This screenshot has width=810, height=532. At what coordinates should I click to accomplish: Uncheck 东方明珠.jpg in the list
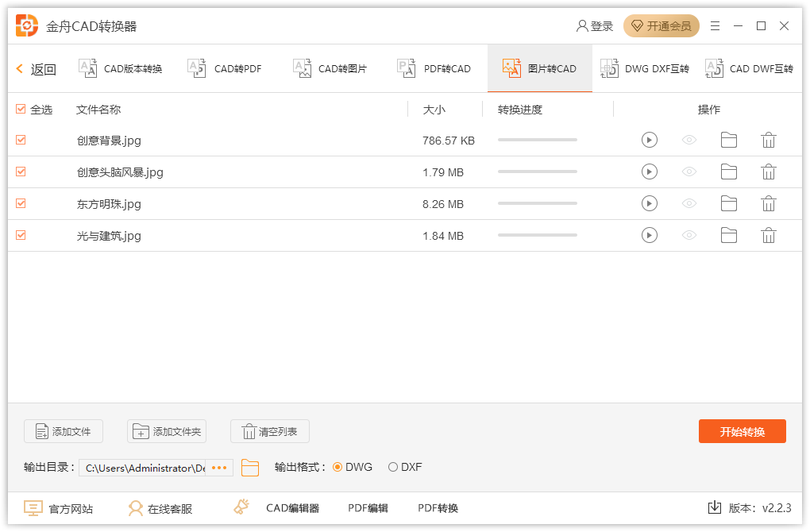click(x=20, y=203)
